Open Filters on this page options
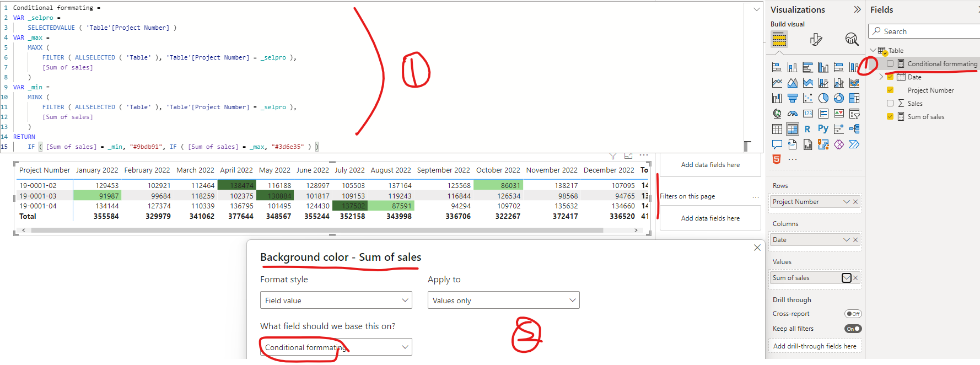The height and width of the screenshot is (365, 980). [x=755, y=197]
